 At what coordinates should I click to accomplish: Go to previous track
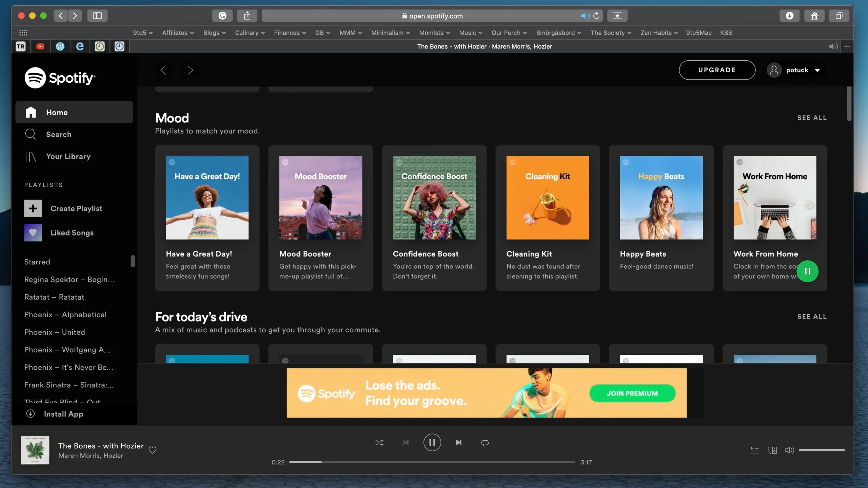coord(406,442)
